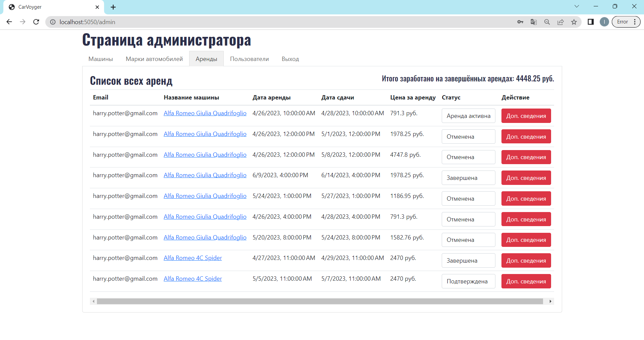Open Alfa Romeo Giulia Quadrifoglio link in the 4747.8 руб. row
Image resolution: width=644 pixels, height=340 pixels.
click(205, 155)
